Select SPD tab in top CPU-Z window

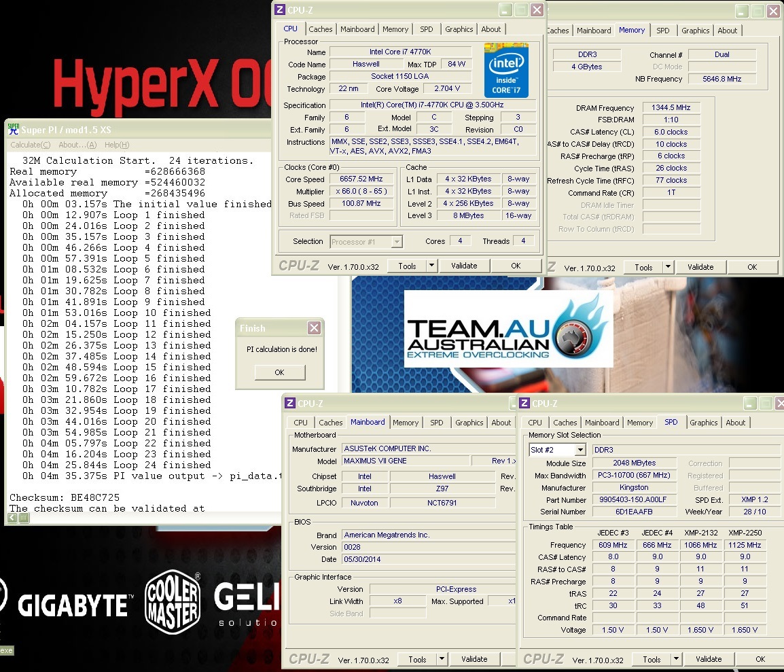427,29
